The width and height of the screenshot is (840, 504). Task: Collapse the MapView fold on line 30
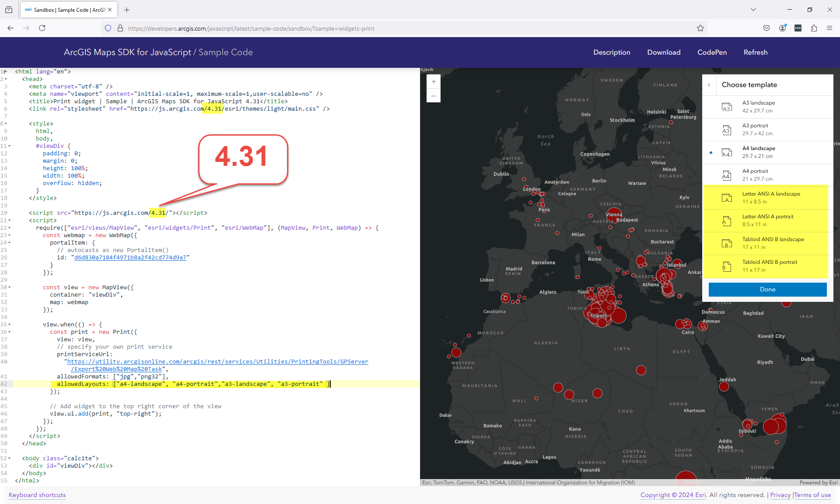9,287
